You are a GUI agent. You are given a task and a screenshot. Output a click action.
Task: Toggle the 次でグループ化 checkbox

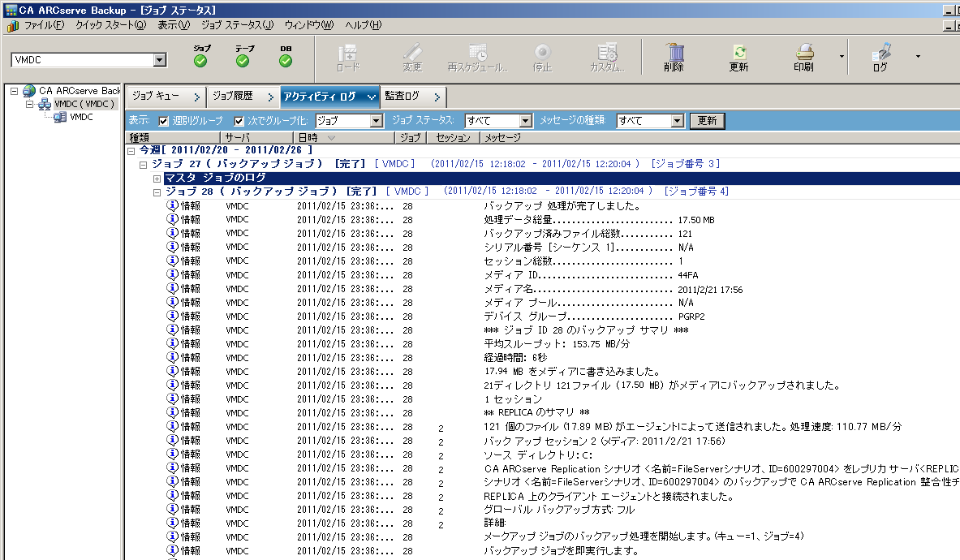239,121
